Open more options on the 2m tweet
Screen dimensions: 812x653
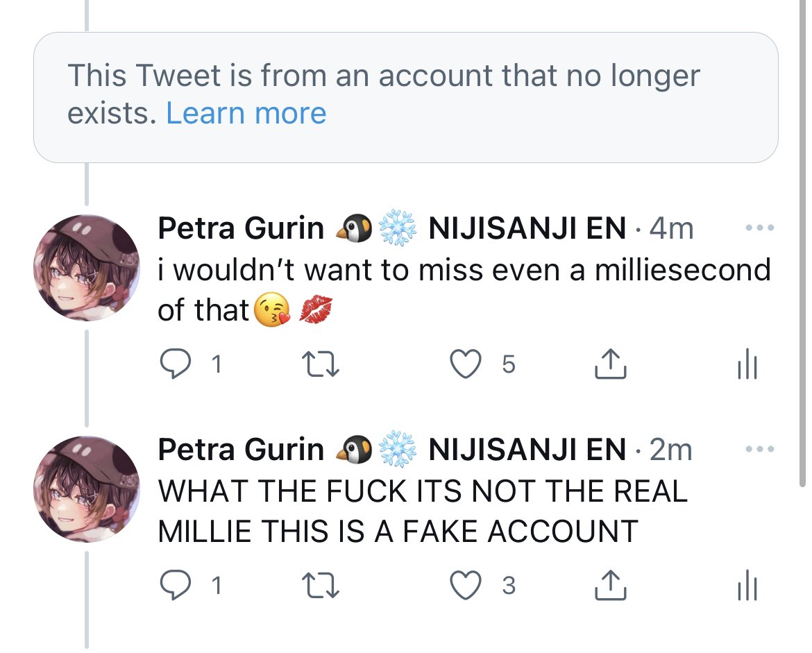pyautogui.click(x=760, y=449)
